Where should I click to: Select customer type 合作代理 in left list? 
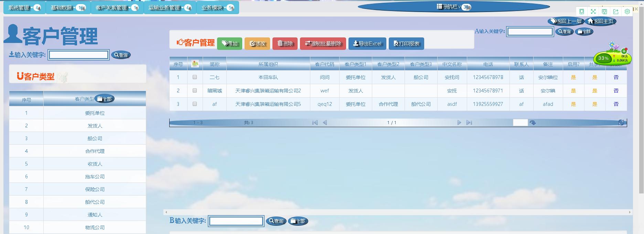[95, 151]
